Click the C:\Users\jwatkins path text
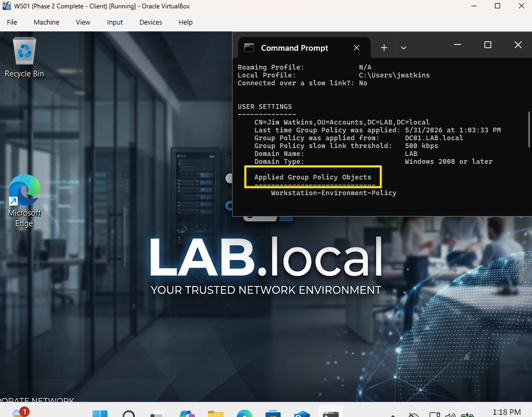The width and height of the screenshot is (532, 417). [x=394, y=75]
